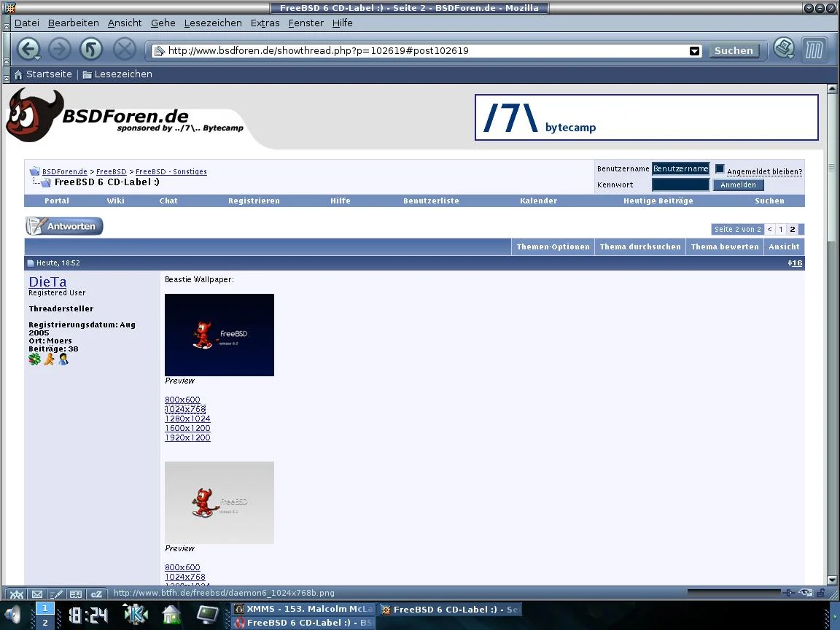Click the Mozilla M throbber icon
840x630 pixels.
tap(814, 50)
